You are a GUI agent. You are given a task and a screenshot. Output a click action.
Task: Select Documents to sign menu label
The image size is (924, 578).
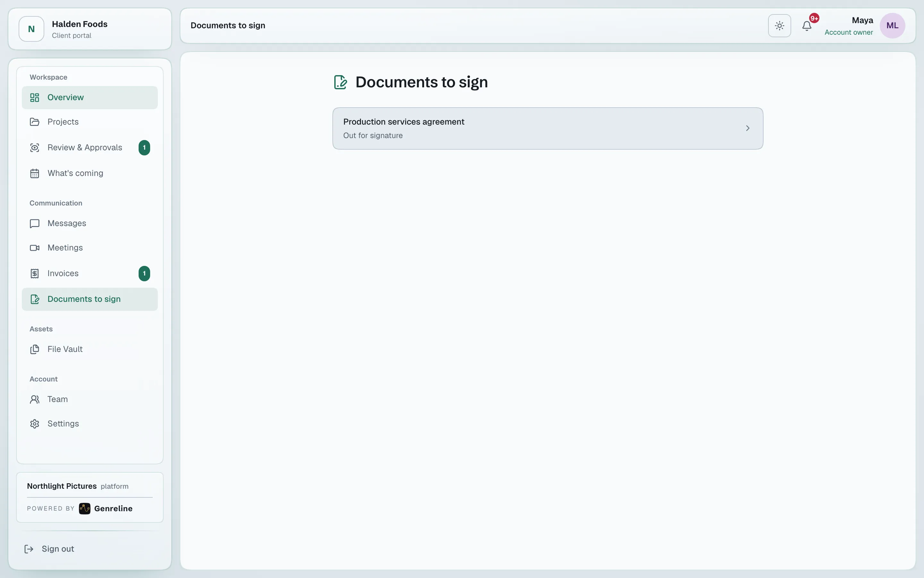coord(84,299)
